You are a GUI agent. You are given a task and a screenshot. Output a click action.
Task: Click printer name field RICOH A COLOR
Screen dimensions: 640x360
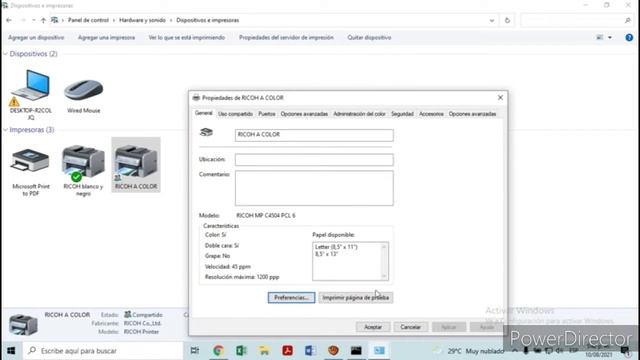(314, 135)
